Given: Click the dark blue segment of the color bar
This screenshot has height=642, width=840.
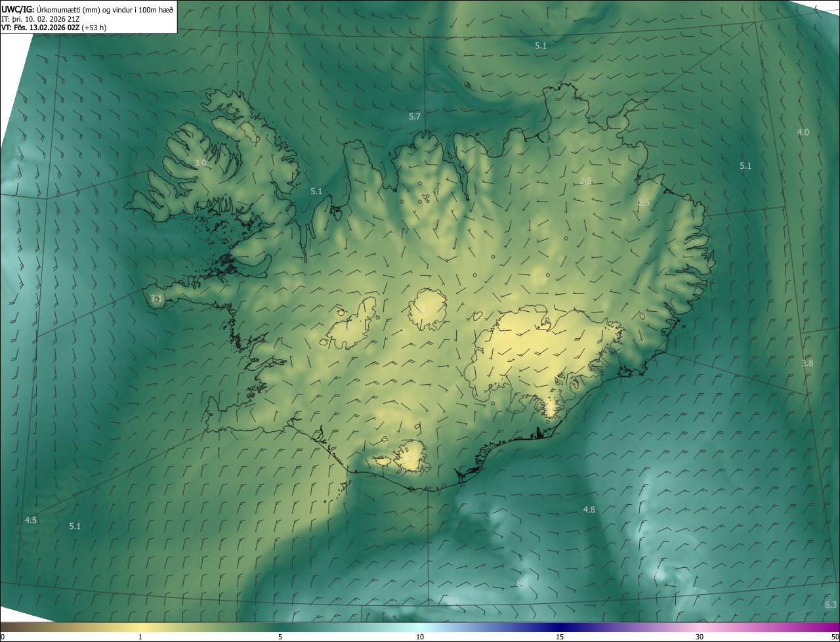Looking at the screenshot, I should coord(558,627).
